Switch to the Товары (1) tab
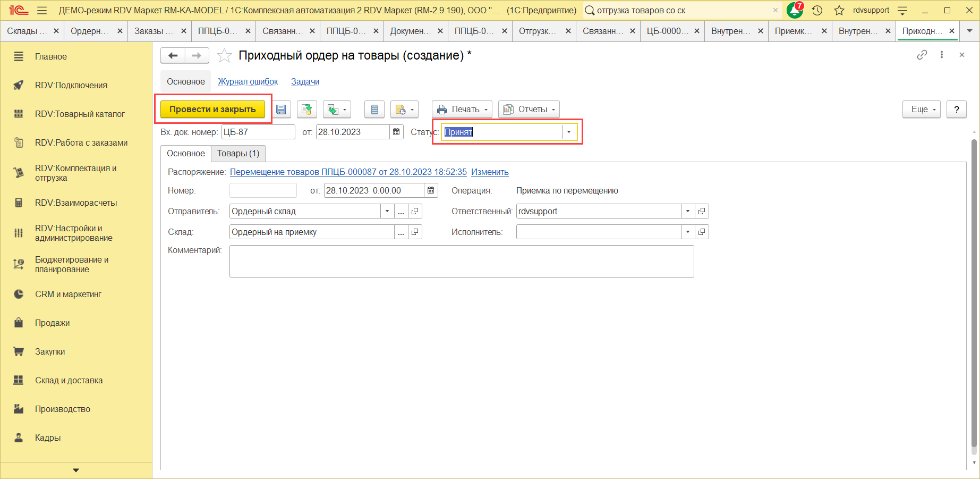The width and height of the screenshot is (980, 479). (x=238, y=153)
